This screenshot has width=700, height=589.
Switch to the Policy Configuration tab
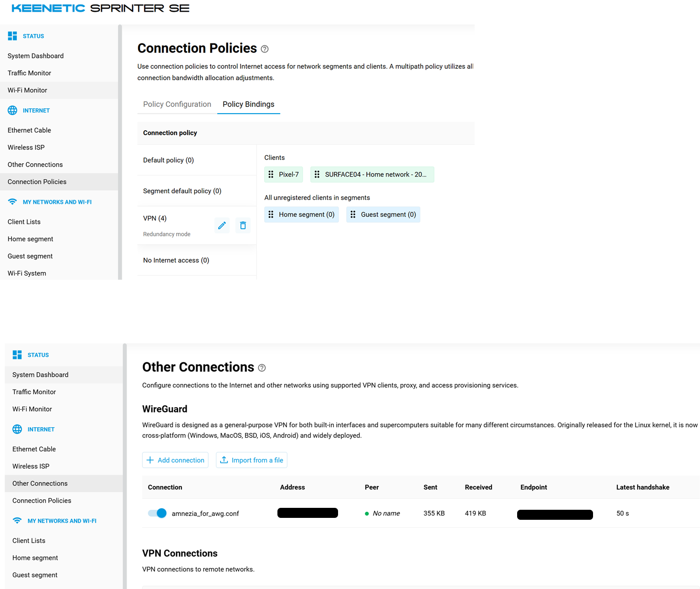coord(177,104)
